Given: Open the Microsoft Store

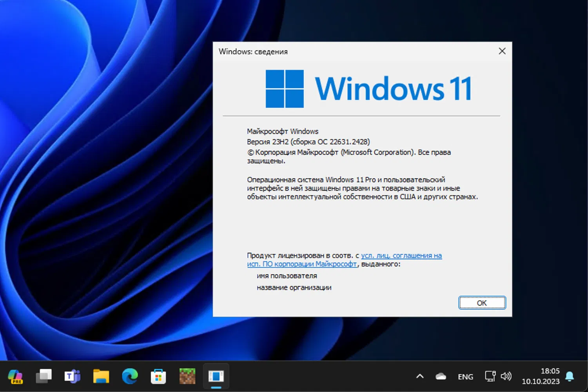Looking at the screenshot, I should coord(158,376).
